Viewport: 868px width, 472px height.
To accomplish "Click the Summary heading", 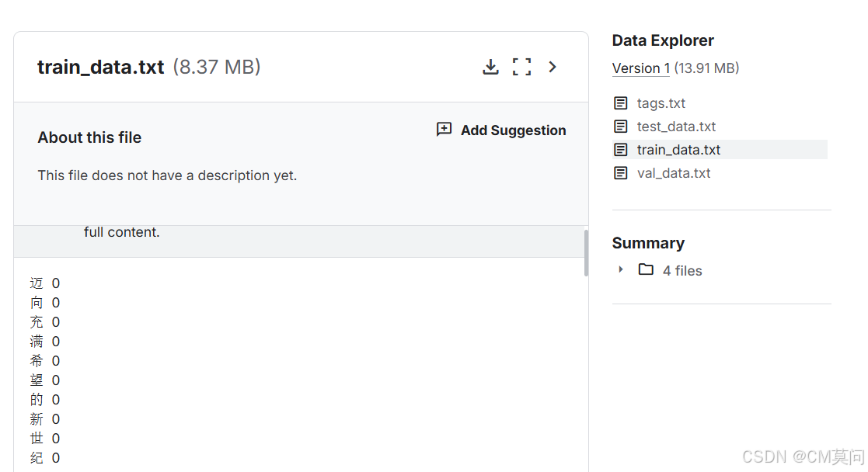I will click(x=648, y=243).
